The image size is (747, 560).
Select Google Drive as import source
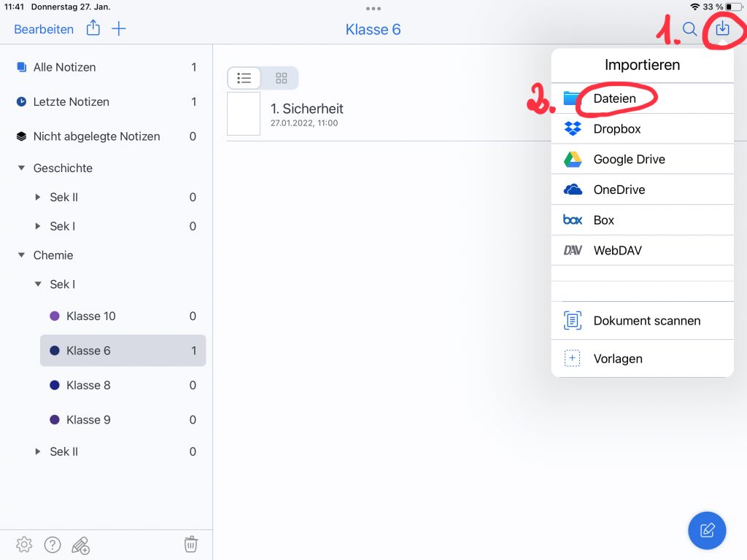point(629,159)
